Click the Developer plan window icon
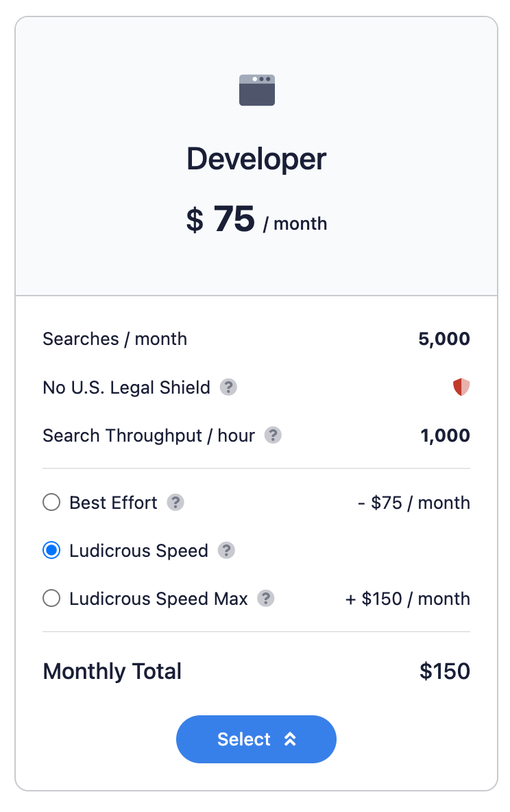 click(x=256, y=91)
